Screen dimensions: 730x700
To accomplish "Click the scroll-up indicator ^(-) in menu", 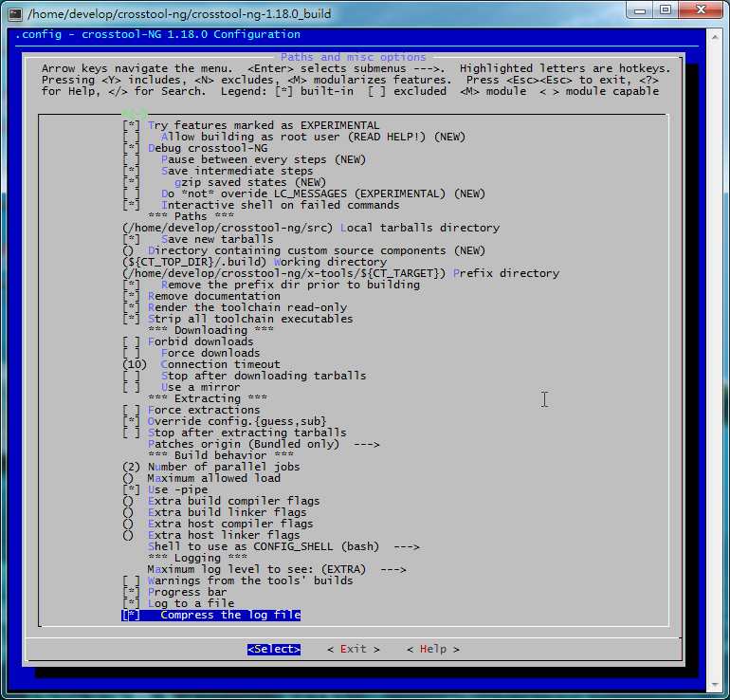I will click(x=135, y=114).
